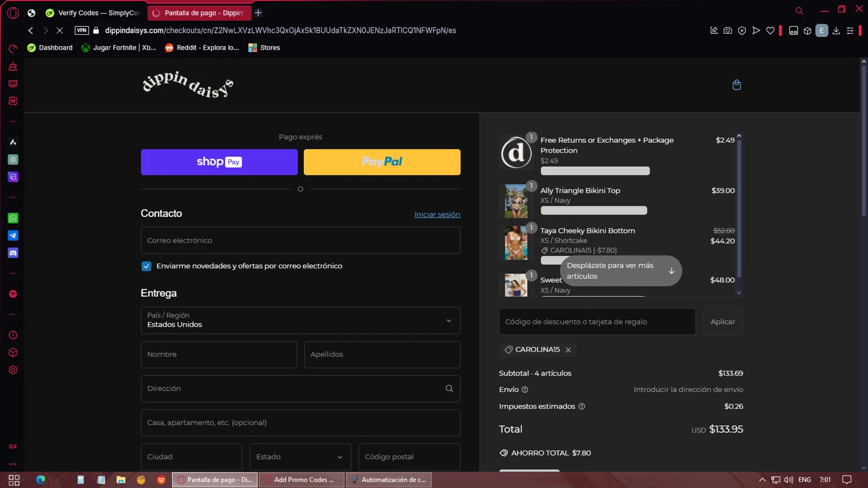Screen dimensions: 868x488
Task: Click the discount code or gift card field
Action: click(x=597, y=321)
